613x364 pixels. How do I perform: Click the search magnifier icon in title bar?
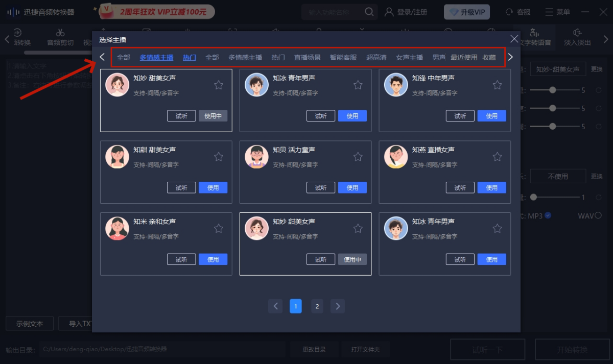point(369,12)
